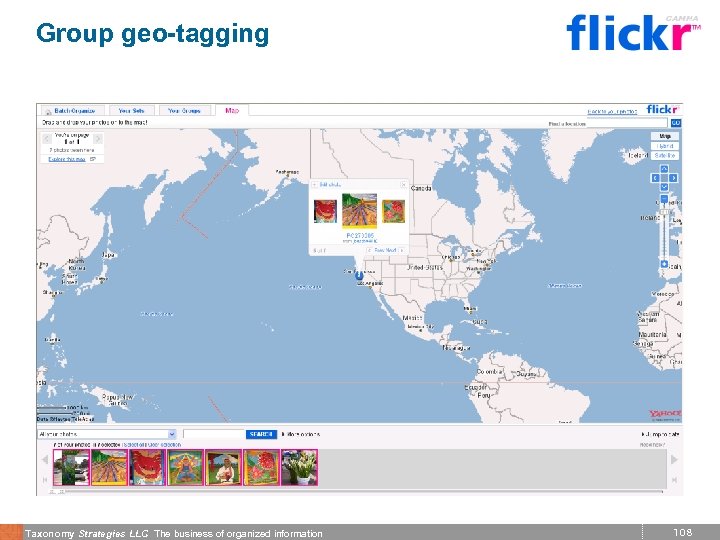Expand the More options toggle
This screenshot has width=720, height=540.
point(301,434)
